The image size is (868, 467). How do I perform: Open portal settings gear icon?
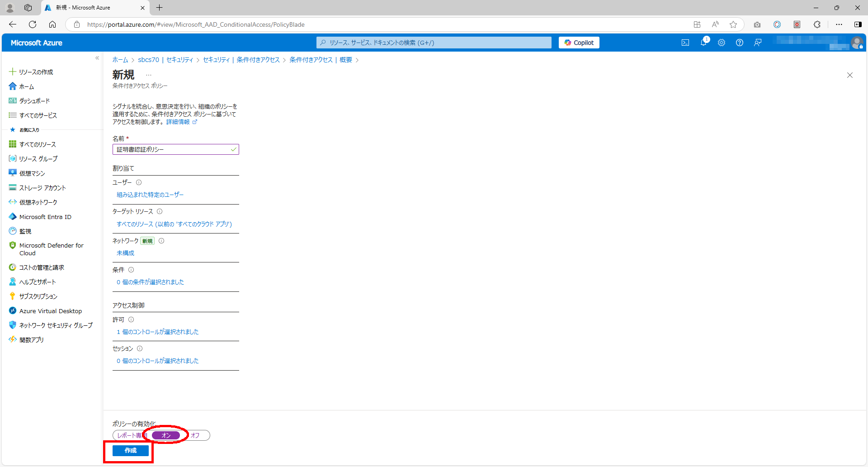[x=722, y=43]
